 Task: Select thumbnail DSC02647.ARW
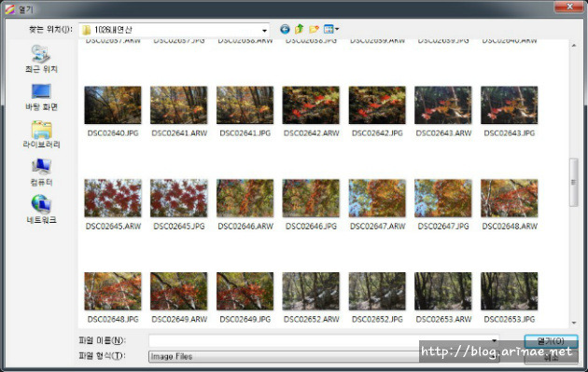click(377, 199)
